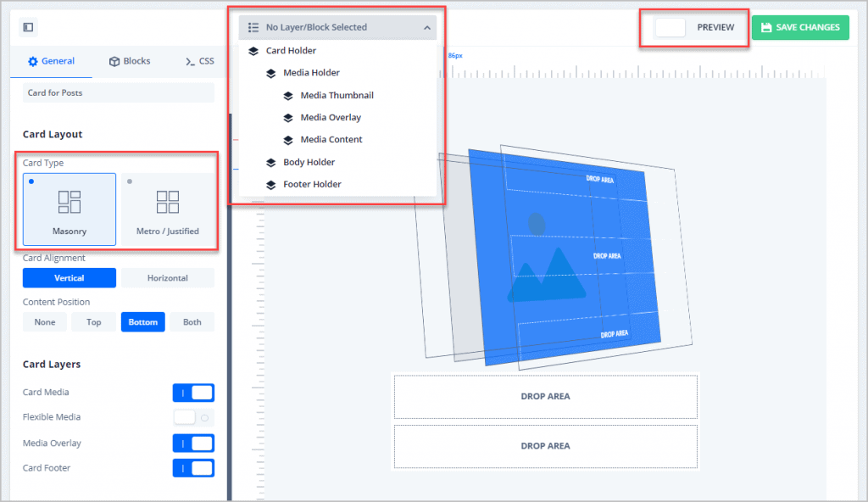Viewport: 868px width, 502px height.
Task: Toggle the Card Media switch
Action: click(193, 393)
